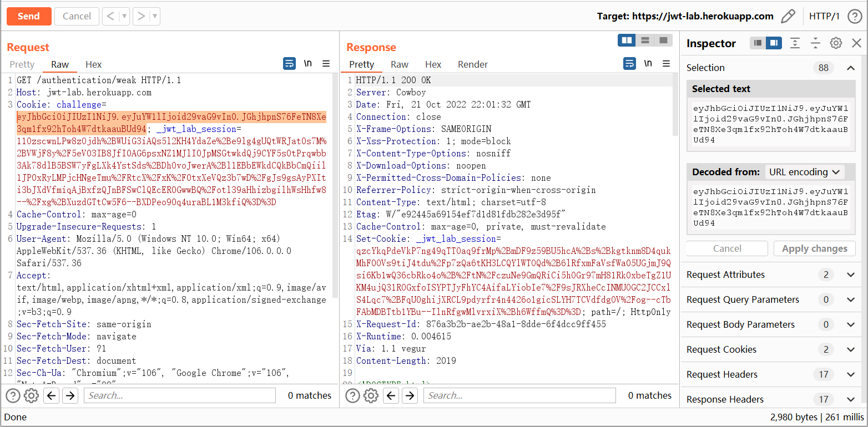Toggle non-printable characters in Request pane
The image size is (868, 427).
[307, 64]
